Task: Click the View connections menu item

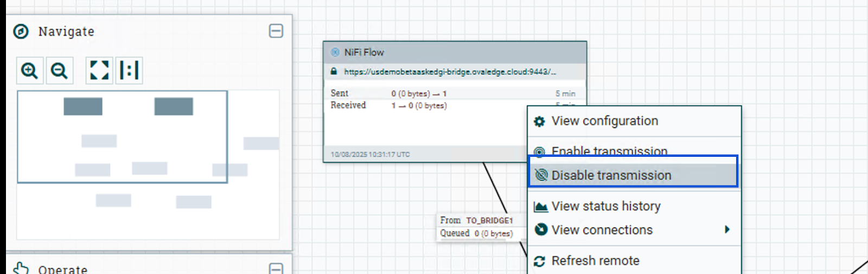Action: click(602, 230)
